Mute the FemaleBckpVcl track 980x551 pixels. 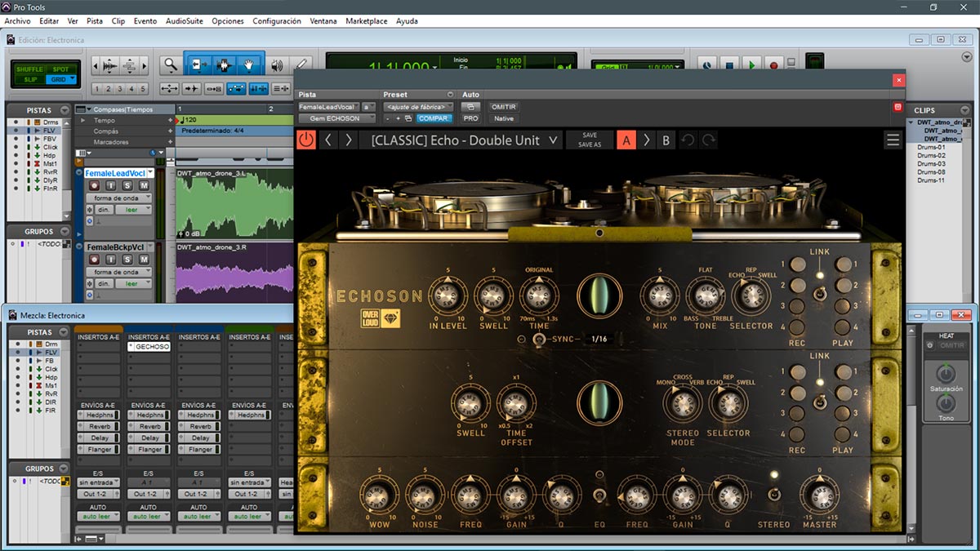[x=144, y=260]
